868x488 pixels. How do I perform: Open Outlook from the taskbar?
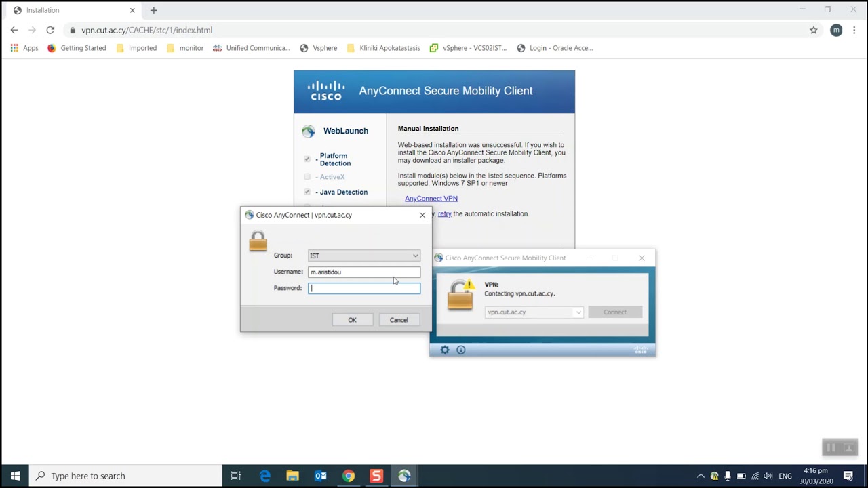point(321,476)
